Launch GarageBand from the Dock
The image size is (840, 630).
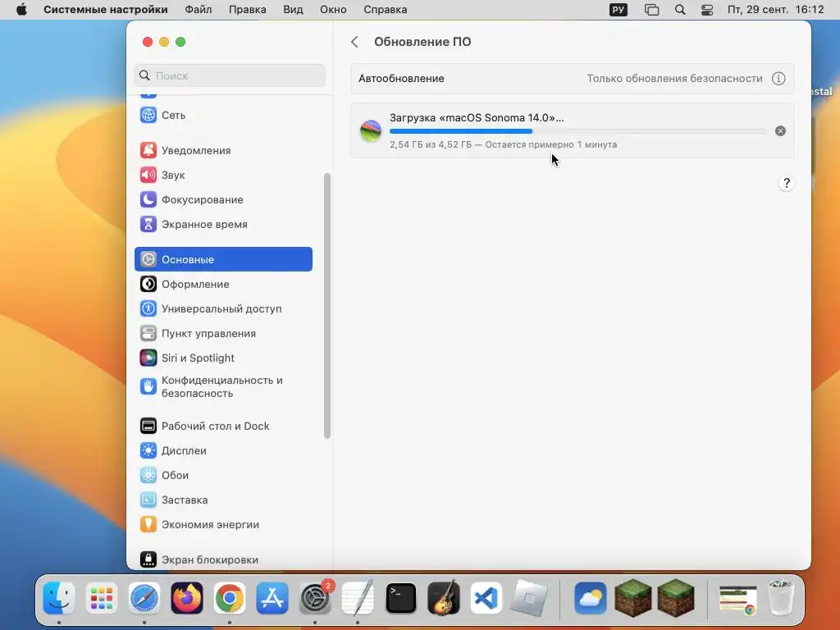444,598
